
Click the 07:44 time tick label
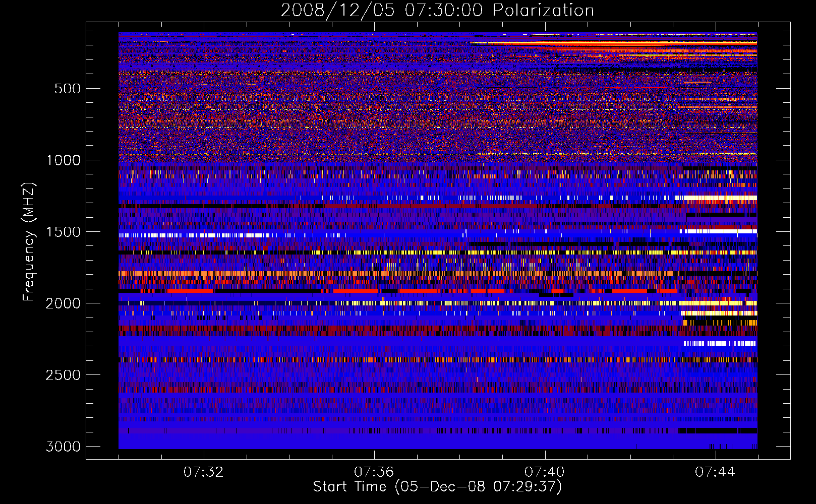point(715,472)
